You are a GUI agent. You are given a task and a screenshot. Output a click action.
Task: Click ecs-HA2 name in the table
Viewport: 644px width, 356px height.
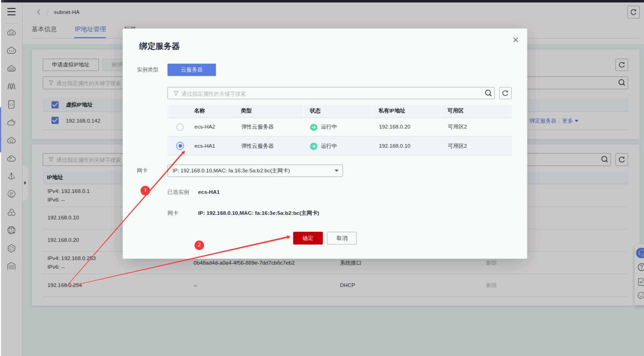(x=205, y=127)
